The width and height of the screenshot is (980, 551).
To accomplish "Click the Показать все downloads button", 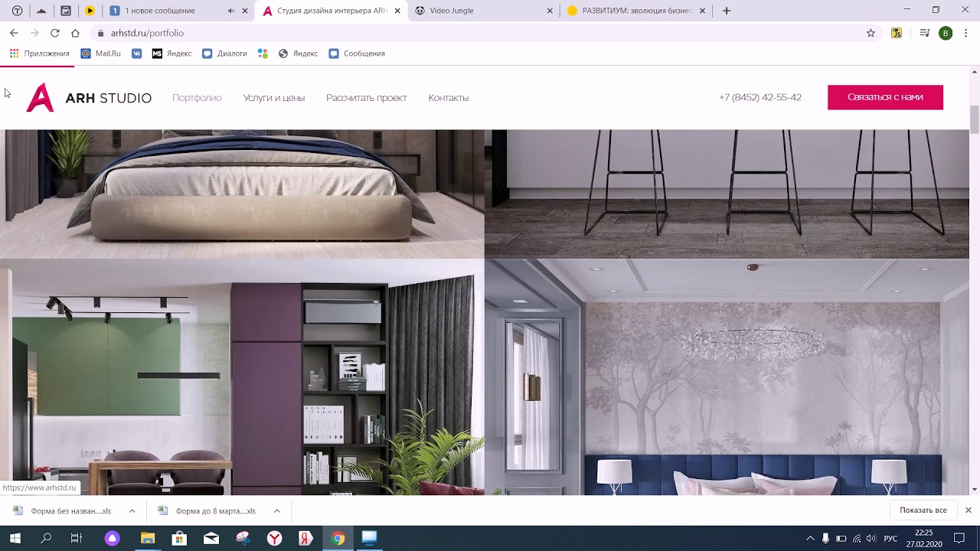I will [923, 510].
